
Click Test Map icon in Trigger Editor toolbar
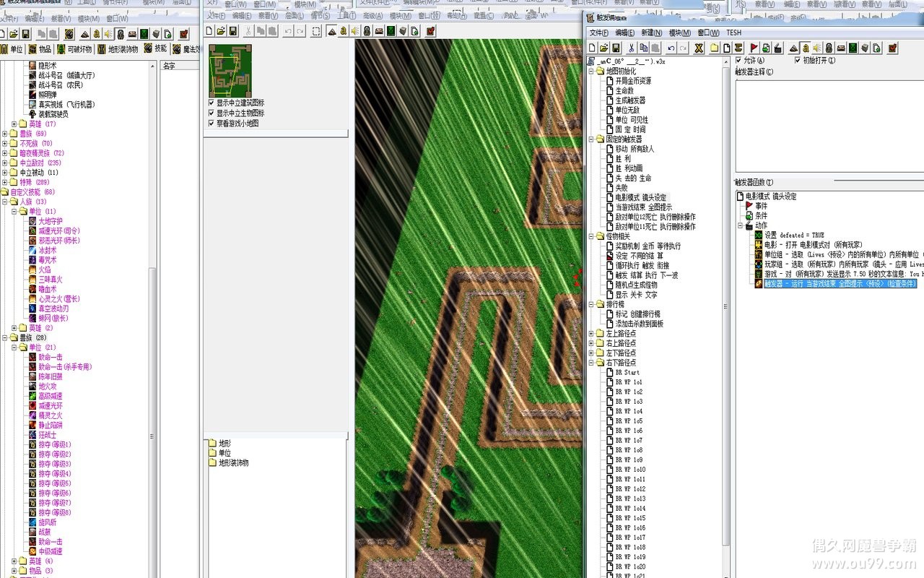(x=892, y=48)
